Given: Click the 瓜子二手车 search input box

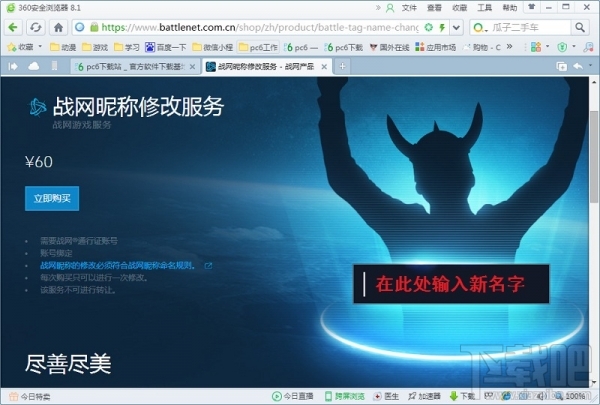Looking at the screenshot, I should coord(530,28).
